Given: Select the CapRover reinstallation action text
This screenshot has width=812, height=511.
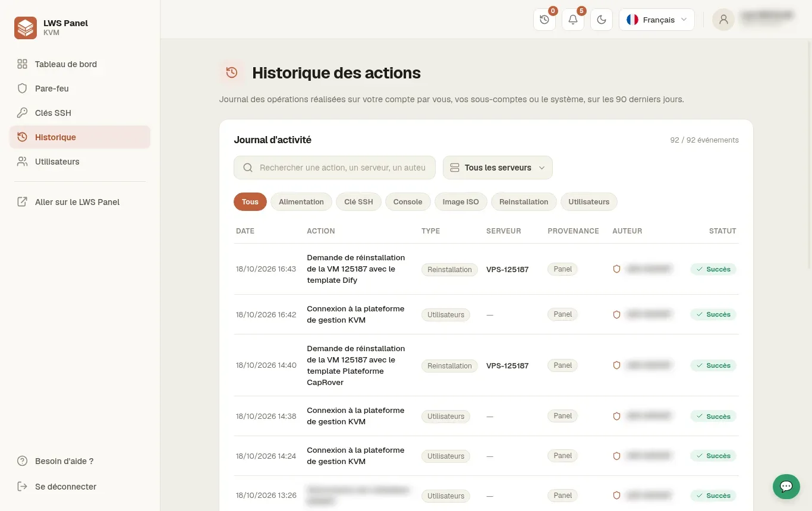Looking at the screenshot, I should pyautogui.click(x=356, y=365).
